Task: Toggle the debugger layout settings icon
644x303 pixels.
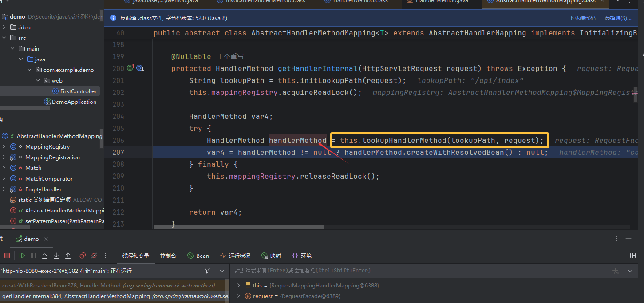Action: [633, 256]
